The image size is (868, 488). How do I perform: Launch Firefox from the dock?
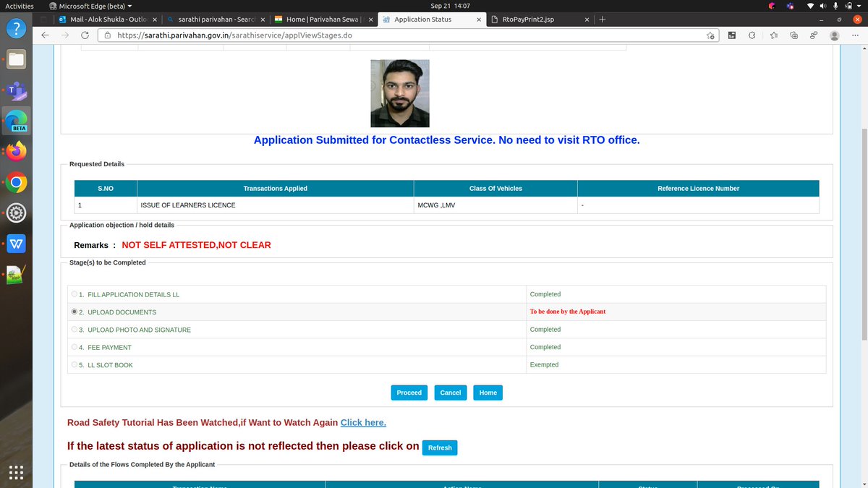tap(16, 152)
